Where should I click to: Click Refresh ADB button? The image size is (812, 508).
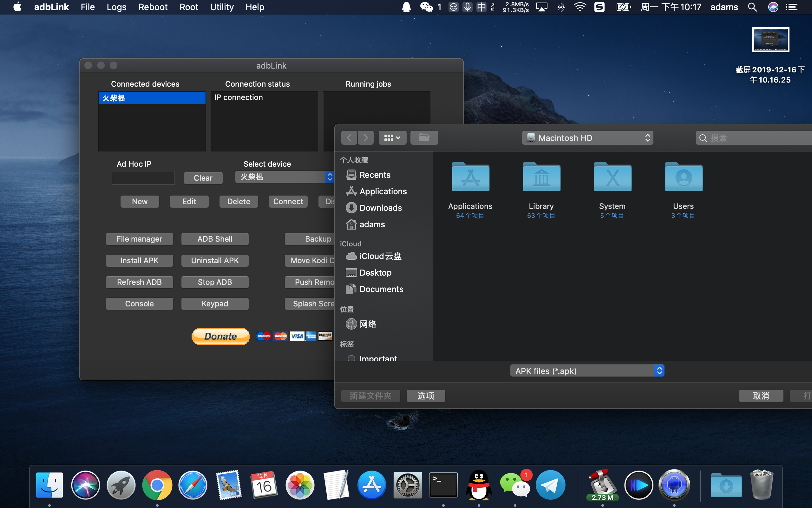click(x=139, y=282)
